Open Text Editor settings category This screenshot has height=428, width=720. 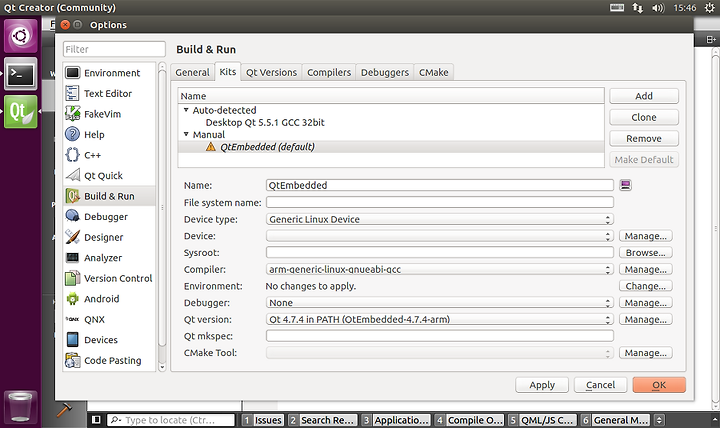[x=109, y=93]
